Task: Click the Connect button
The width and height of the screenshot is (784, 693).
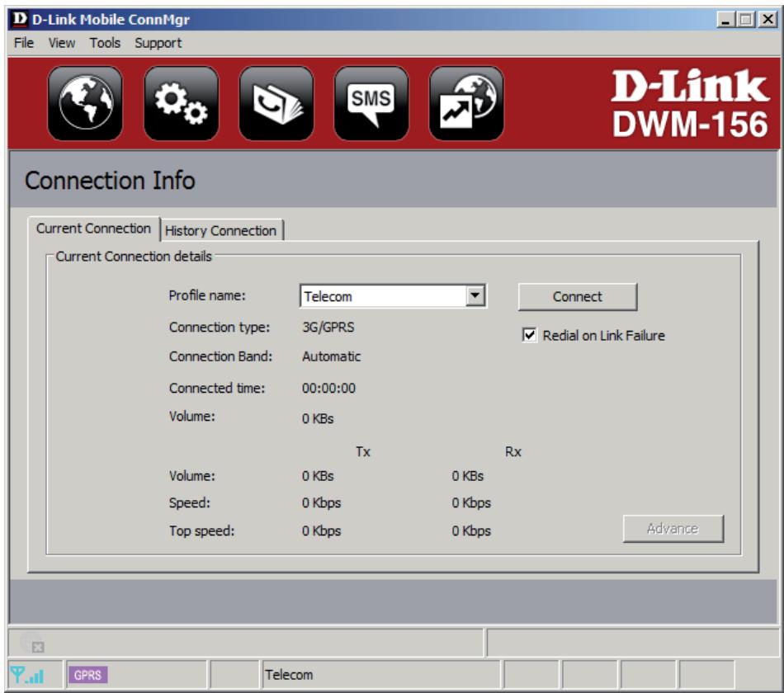Action: tap(578, 296)
